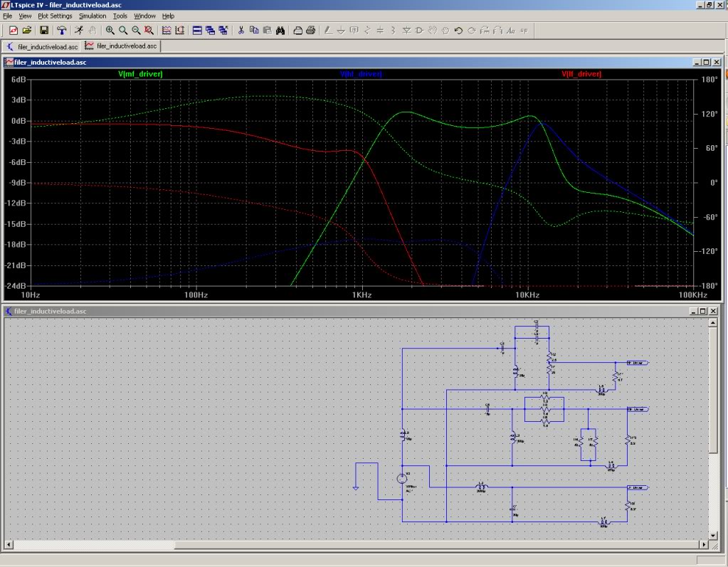Run the simulation with the running-man icon
Image resolution: width=728 pixels, height=567 pixels.
point(79,31)
